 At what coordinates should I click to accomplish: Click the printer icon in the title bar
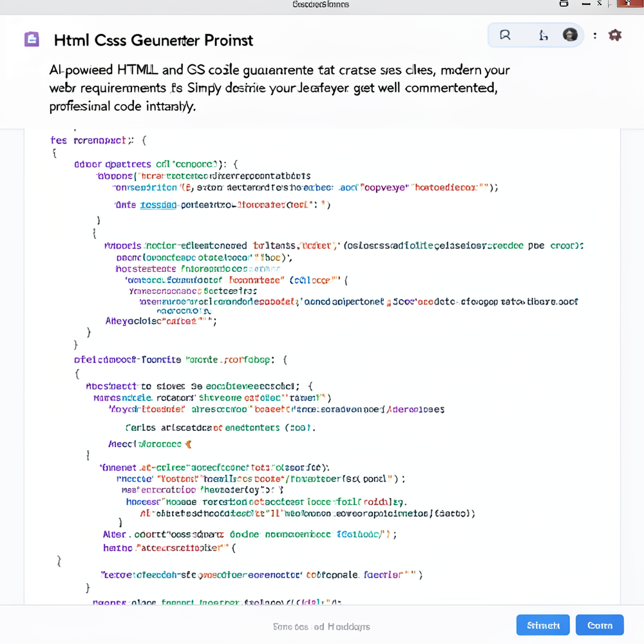pyautogui.click(x=563, y=4)
